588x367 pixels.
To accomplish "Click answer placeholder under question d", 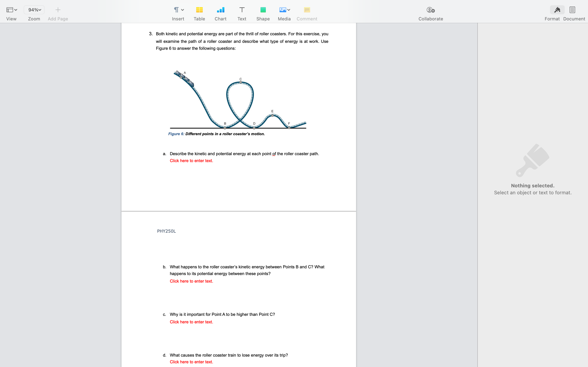I will tap(191, 362).
